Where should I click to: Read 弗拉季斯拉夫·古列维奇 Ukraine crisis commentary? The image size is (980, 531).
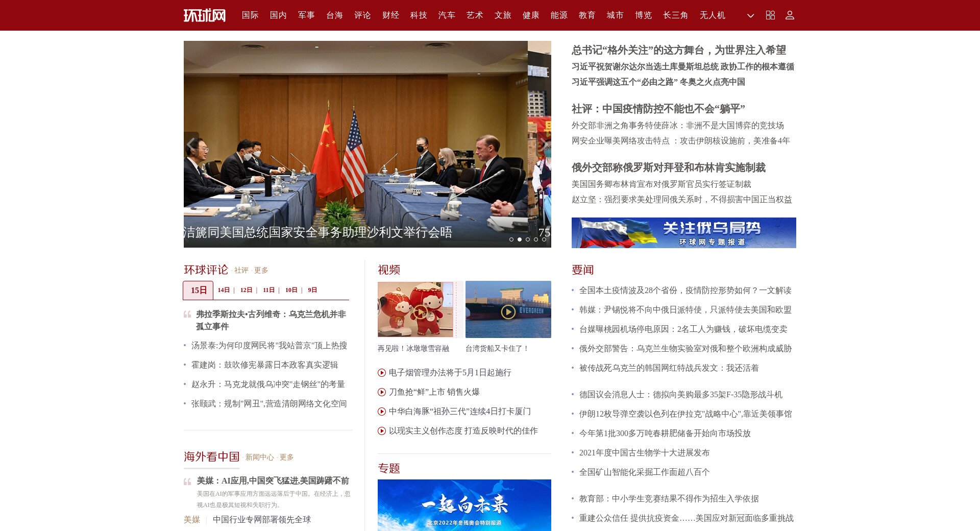pos(271,321)
